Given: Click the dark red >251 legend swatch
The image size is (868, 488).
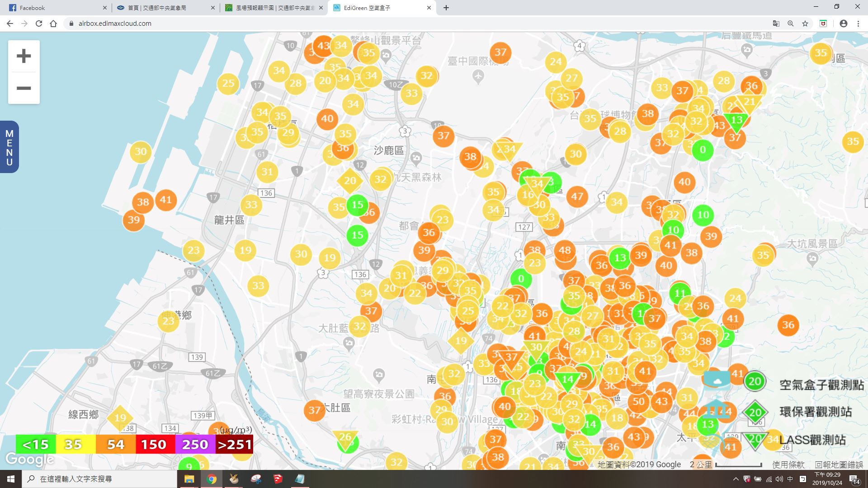Looking at the screenshot, I should click(x=234, y=444).
